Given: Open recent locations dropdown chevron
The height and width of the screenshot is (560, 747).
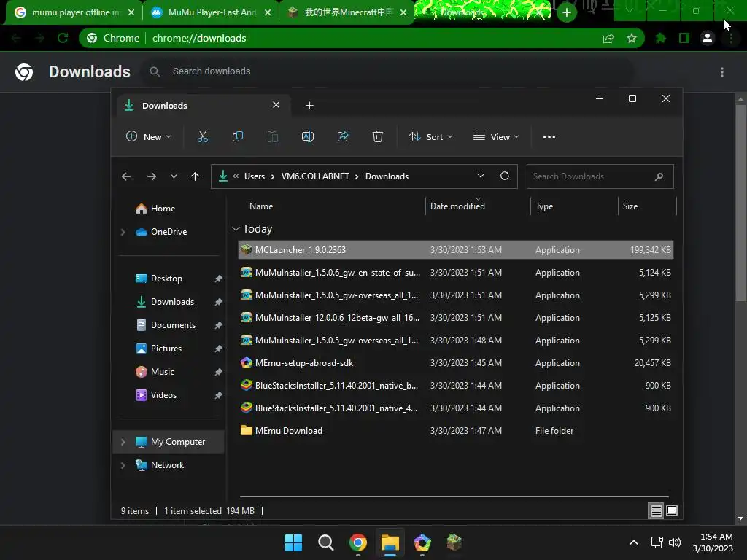Looking at the screenshot, I should pyautogui.click(x=174, y=176).
